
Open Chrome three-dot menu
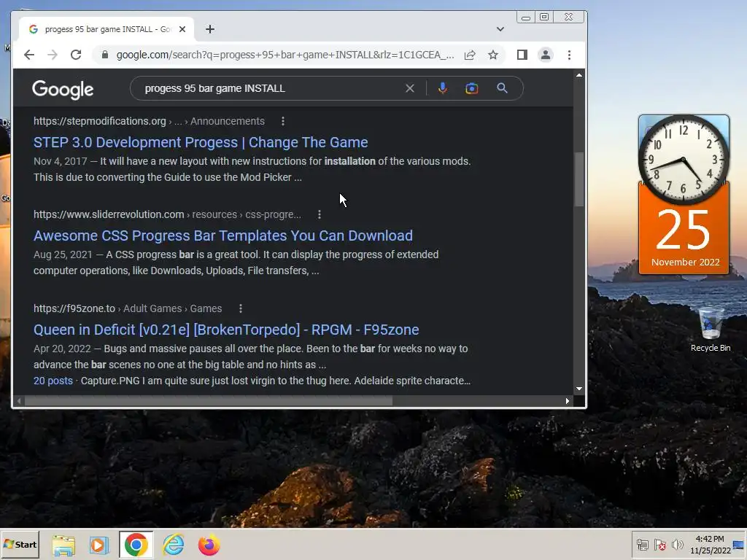click(569, 55)
